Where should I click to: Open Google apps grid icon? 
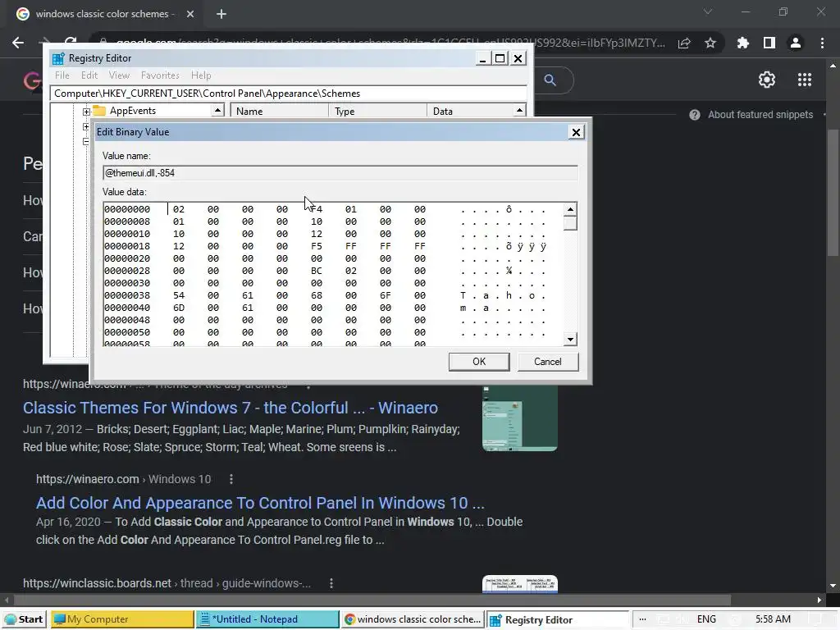(x=804, y=80)
